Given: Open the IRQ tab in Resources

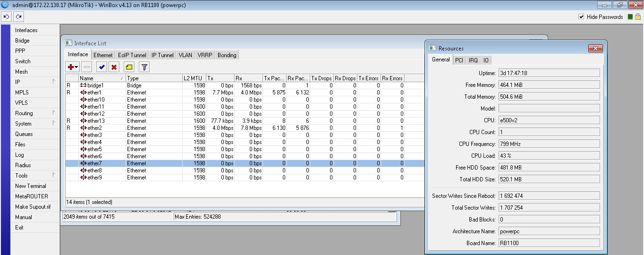Looking at the screenshot, I should (x=473, y=60).
